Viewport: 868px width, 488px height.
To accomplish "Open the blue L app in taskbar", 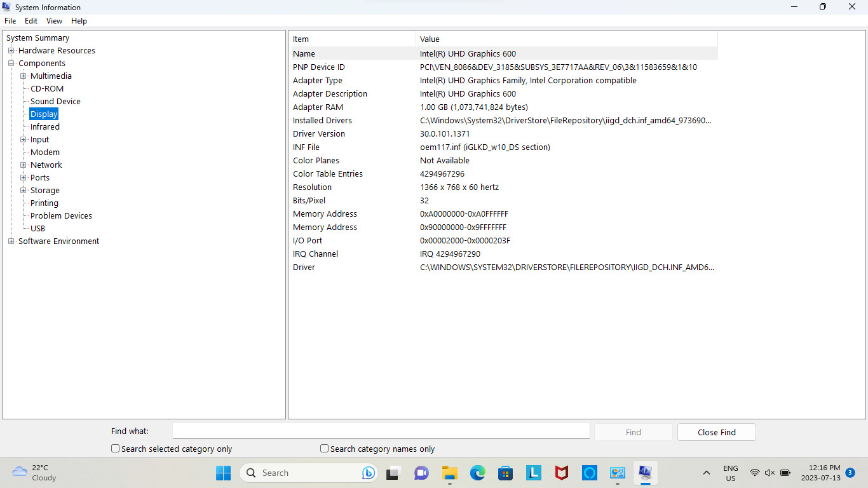I will [x=534, y=473].
